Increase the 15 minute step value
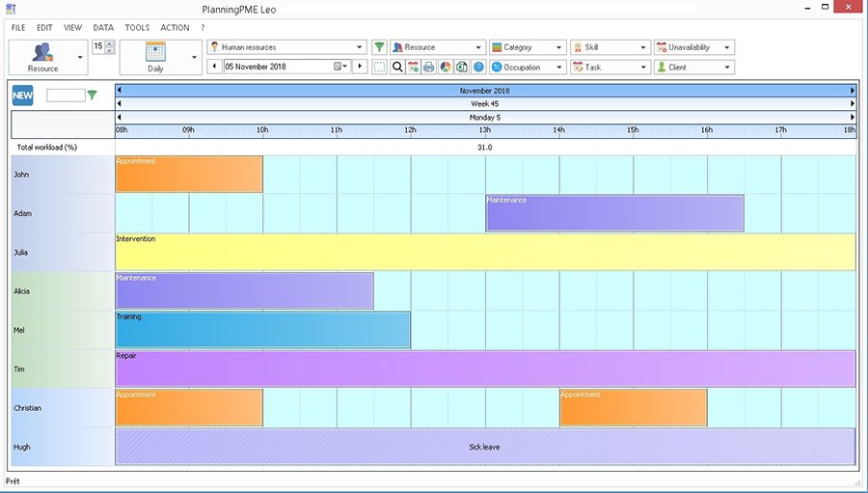 coord(110,43)
